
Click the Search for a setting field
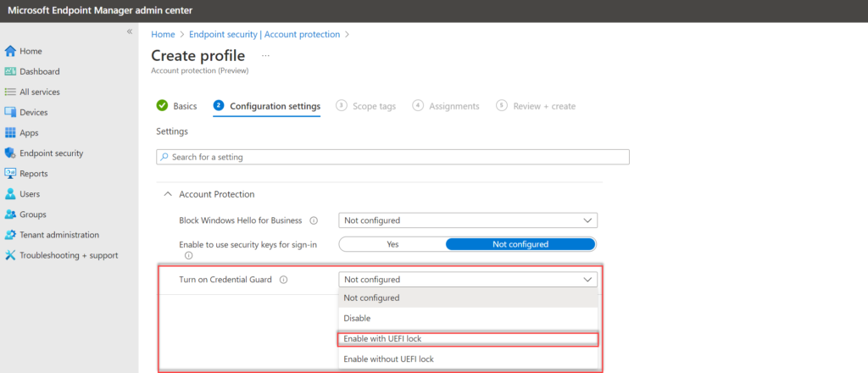tap(392, 157)
